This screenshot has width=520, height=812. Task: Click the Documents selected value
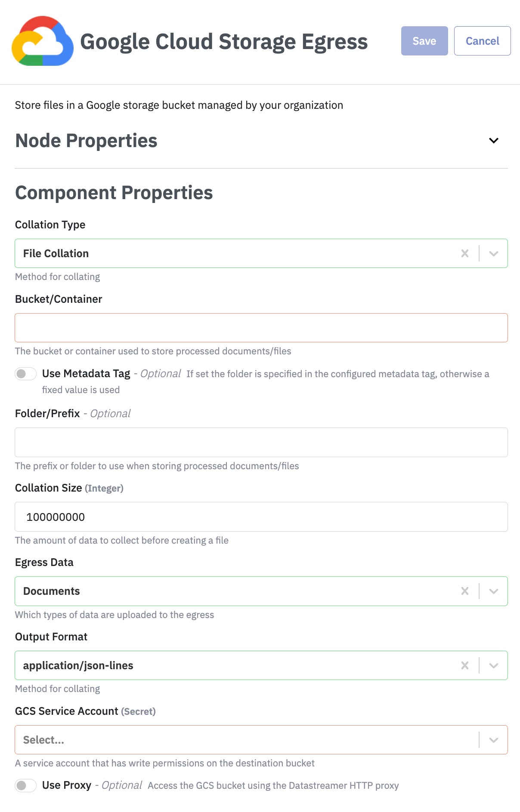point(52,591)
